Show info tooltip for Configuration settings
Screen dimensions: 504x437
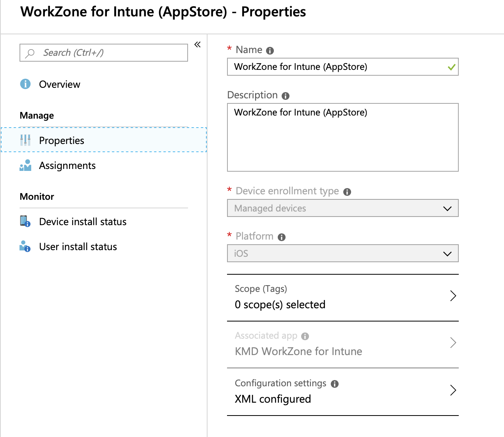pyautogui.click(x=335, y=384)
